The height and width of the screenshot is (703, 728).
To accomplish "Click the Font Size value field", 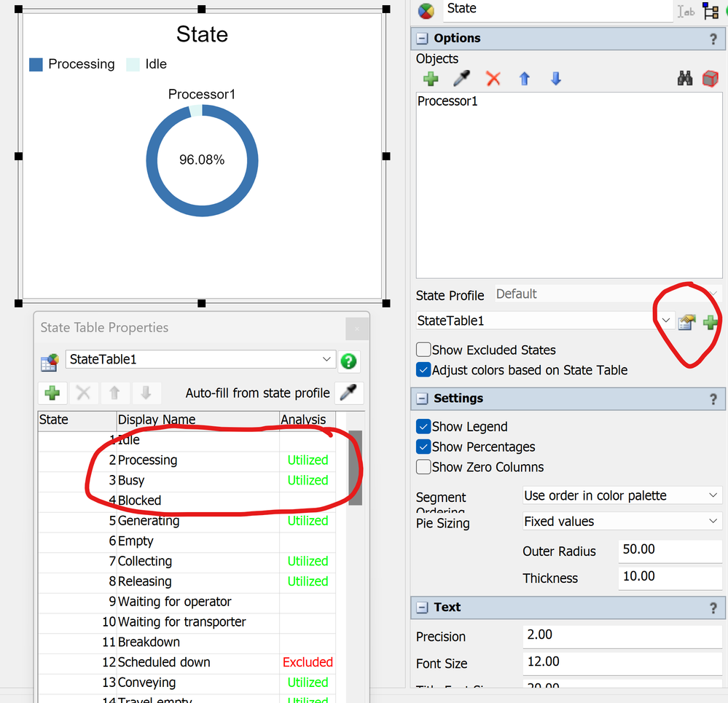I will 622,663.
